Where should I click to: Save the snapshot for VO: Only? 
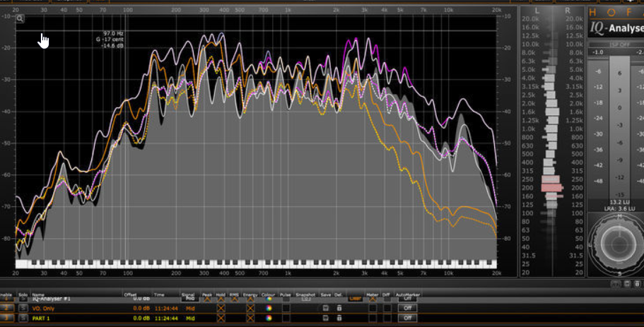point(324,309)
